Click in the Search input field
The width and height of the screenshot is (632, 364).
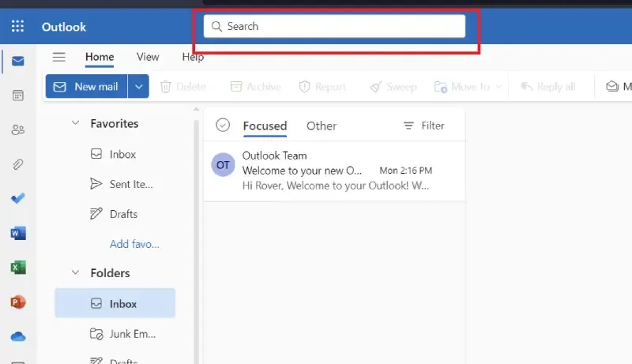point(334,26)
